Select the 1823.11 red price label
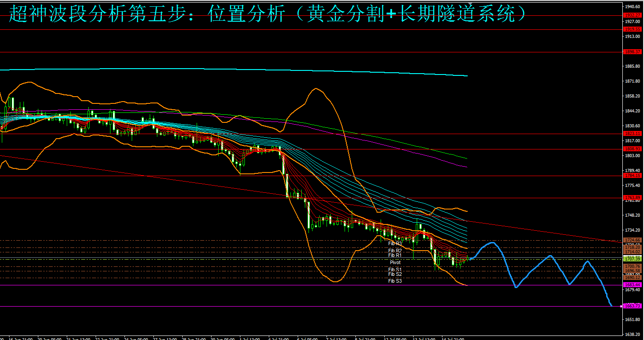The height and width of the screenshot is (340, 644). (632, 134)
